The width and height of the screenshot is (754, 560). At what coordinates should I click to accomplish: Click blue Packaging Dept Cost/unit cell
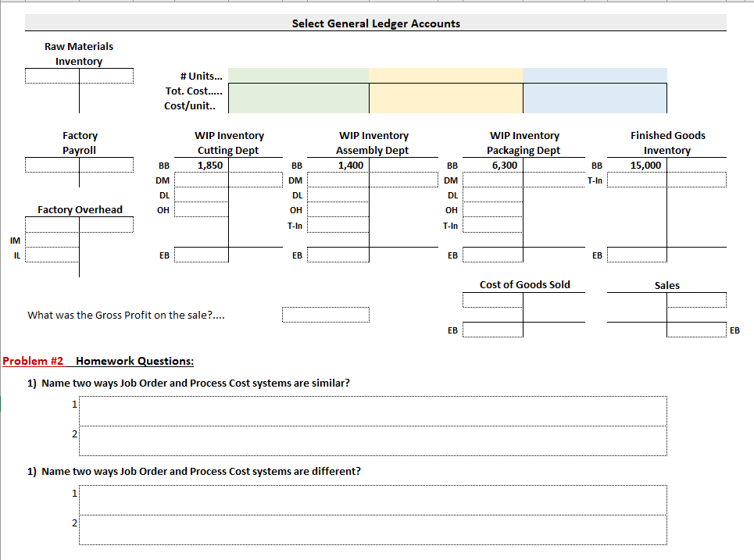click(x=595, y=105)
